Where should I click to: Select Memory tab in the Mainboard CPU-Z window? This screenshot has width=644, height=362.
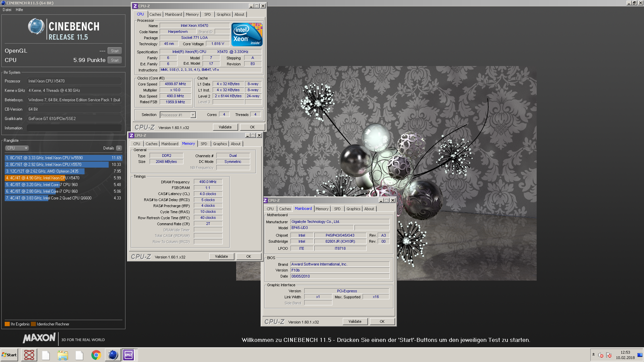[x=322, y=209]
